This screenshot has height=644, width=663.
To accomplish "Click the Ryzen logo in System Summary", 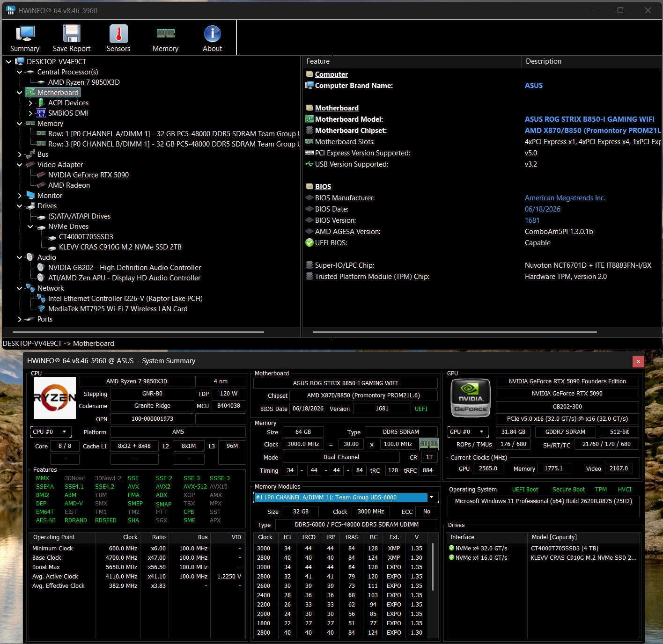I will coord(55,398).
